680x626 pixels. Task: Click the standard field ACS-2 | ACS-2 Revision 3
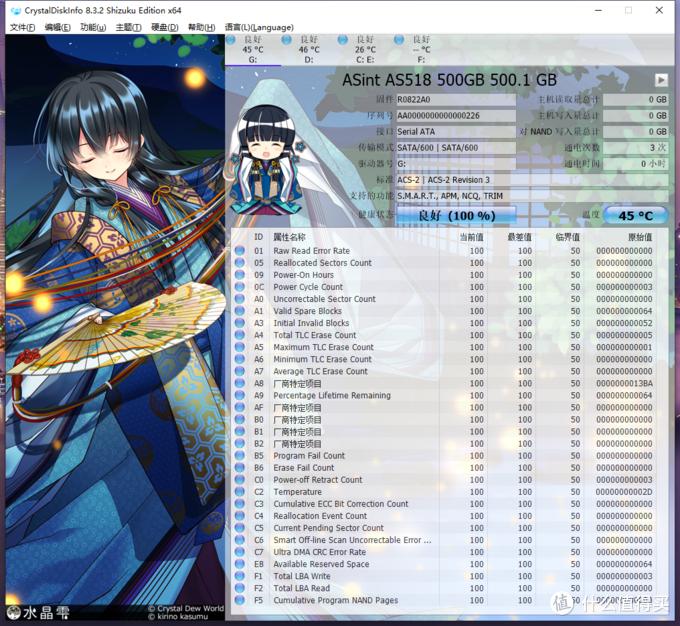[532, 180]
